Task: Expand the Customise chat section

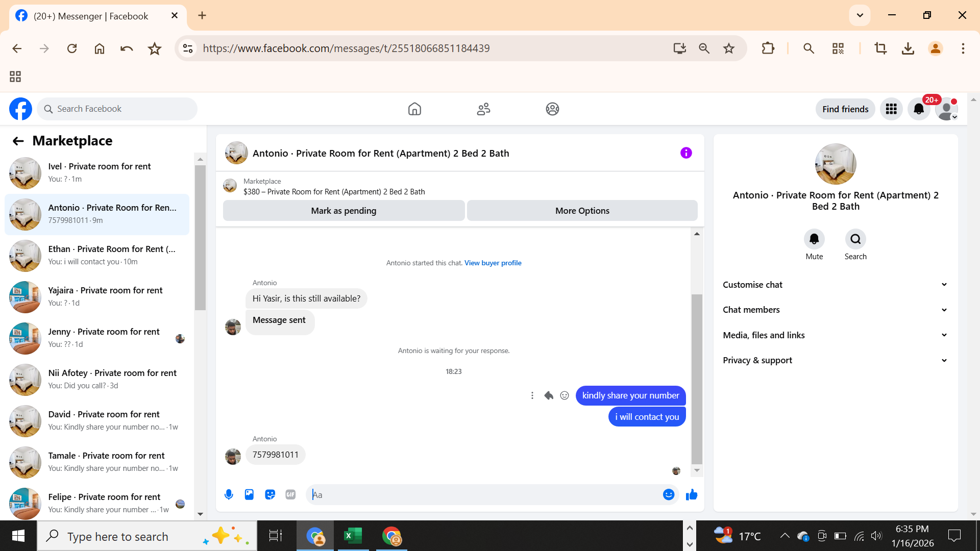Action: click(x=835, y=285)
